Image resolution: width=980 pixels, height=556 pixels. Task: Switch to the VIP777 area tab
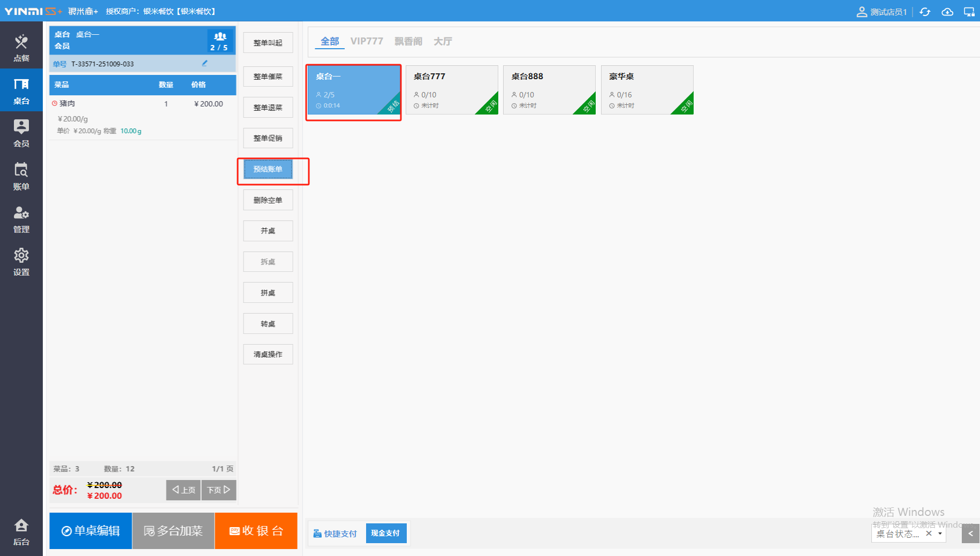tap(367, 41)
